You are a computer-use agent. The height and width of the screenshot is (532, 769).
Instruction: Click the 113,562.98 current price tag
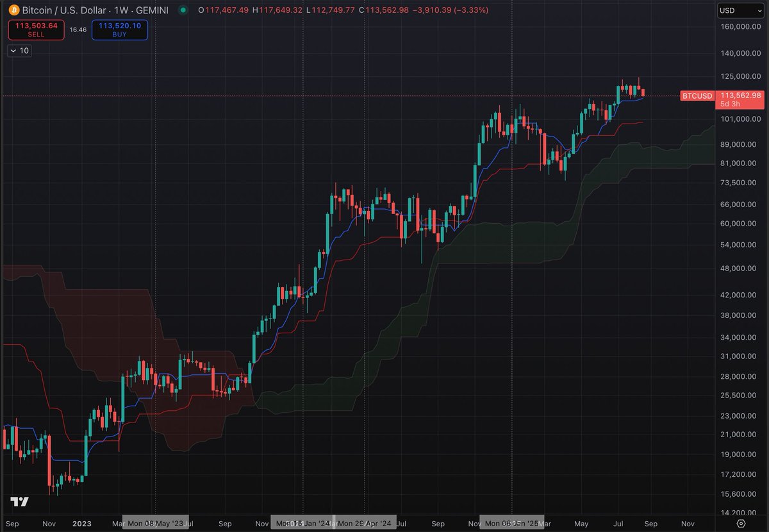coord(741,95)
